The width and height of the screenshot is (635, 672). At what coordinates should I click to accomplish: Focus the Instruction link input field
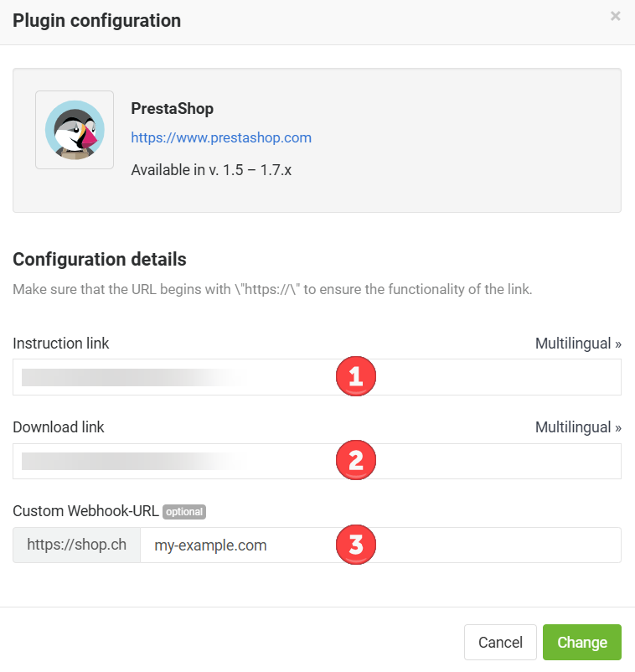[x=317, y=377]
